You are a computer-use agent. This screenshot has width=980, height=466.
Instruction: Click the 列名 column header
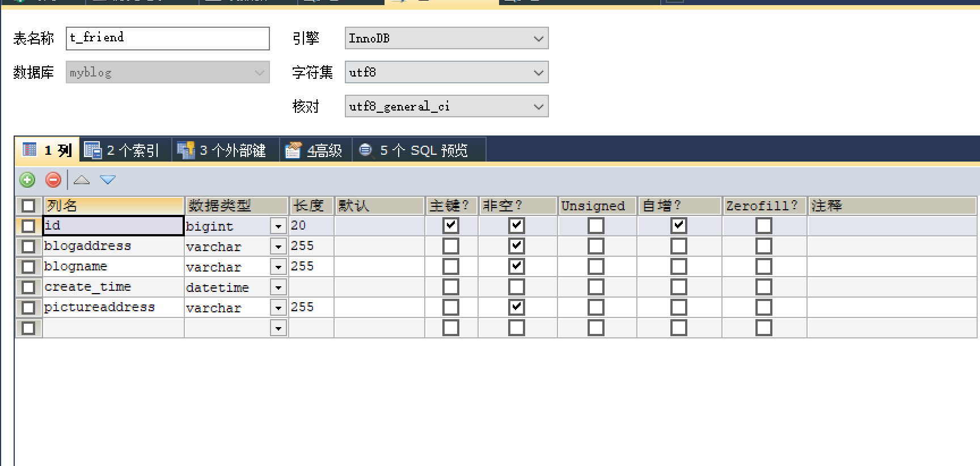[113, 205]
